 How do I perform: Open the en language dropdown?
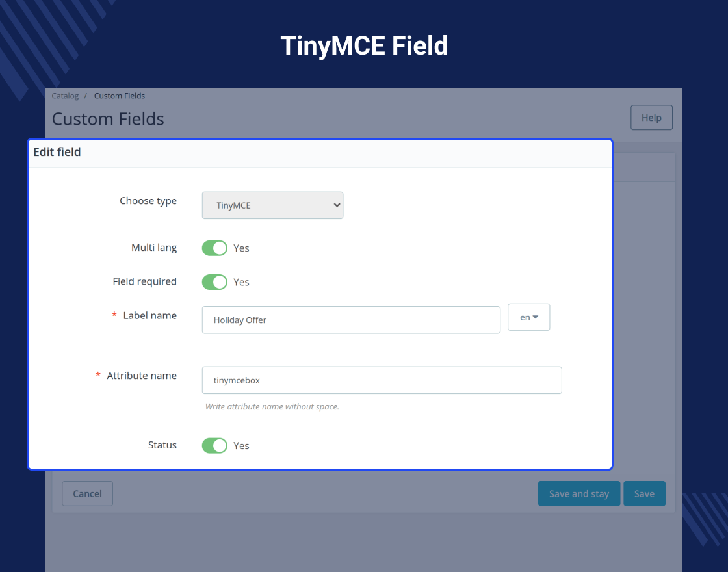click(x=529, y=317)
